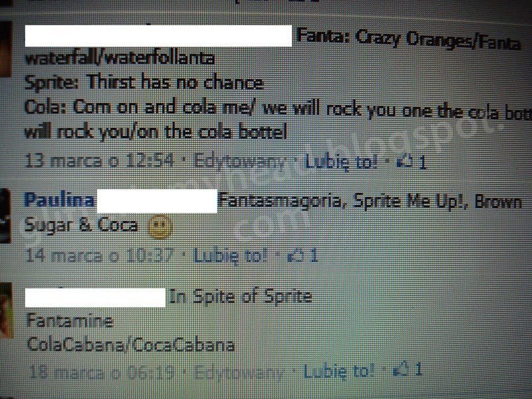Click "Lubię to!" under Paulina's comment
Image resolution: width=532 pixels, height=399 pixels.
click(230, 255)
